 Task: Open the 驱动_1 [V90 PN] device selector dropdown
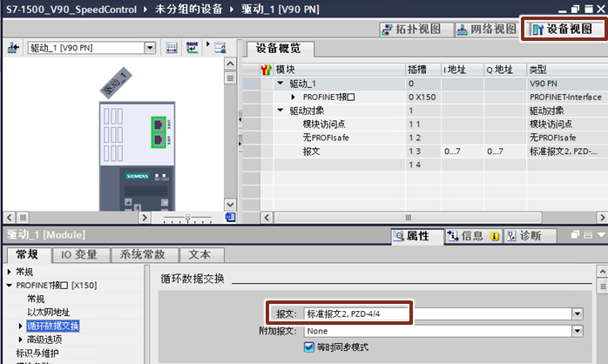[150, 48]
